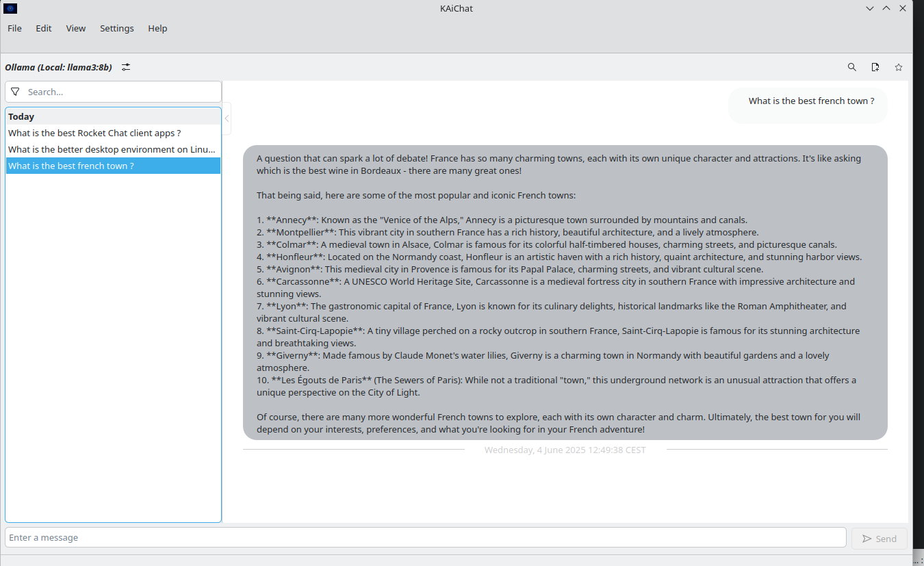The width and height of the screenshot is (924, 566).
Task: Click the '**Montpellier**' list line in the answer
Action: (x=507, y=232)
